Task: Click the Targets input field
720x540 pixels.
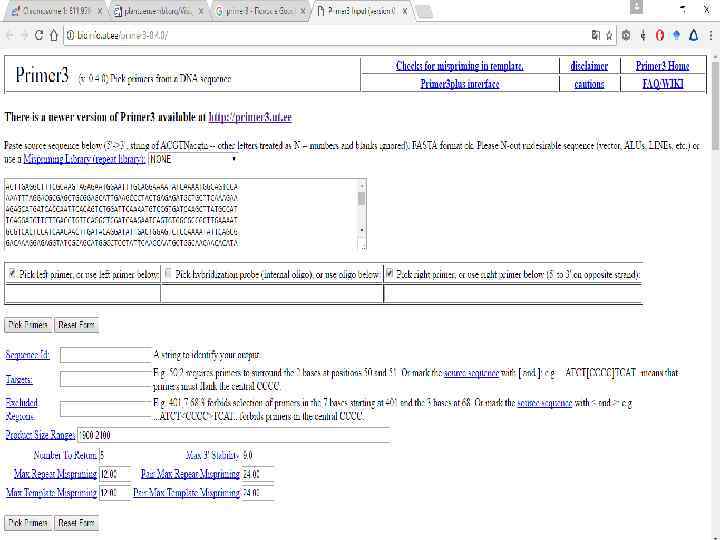Action: [106, 379]
